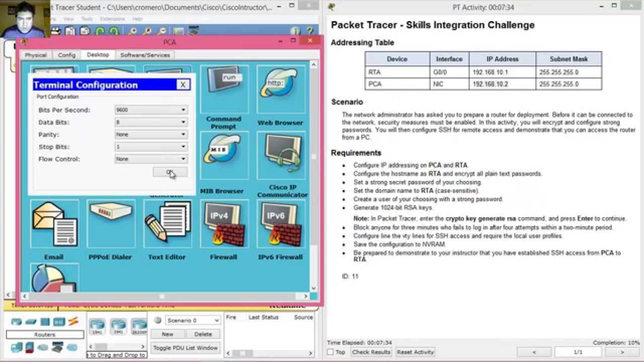
Task: Select the Desktop tab
Action: pyautogui.click(x=98, y=55)
